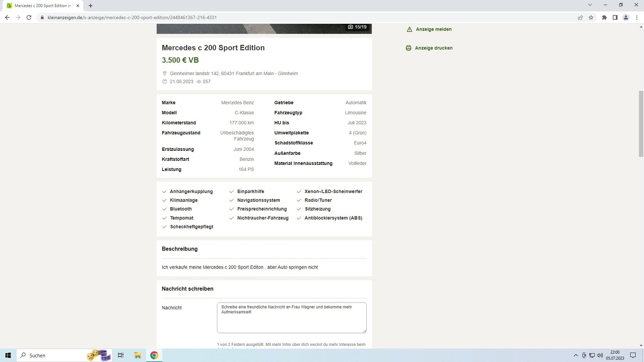Click the share page icon in address bar
This screenshot has width=644, height=362.
580,17
